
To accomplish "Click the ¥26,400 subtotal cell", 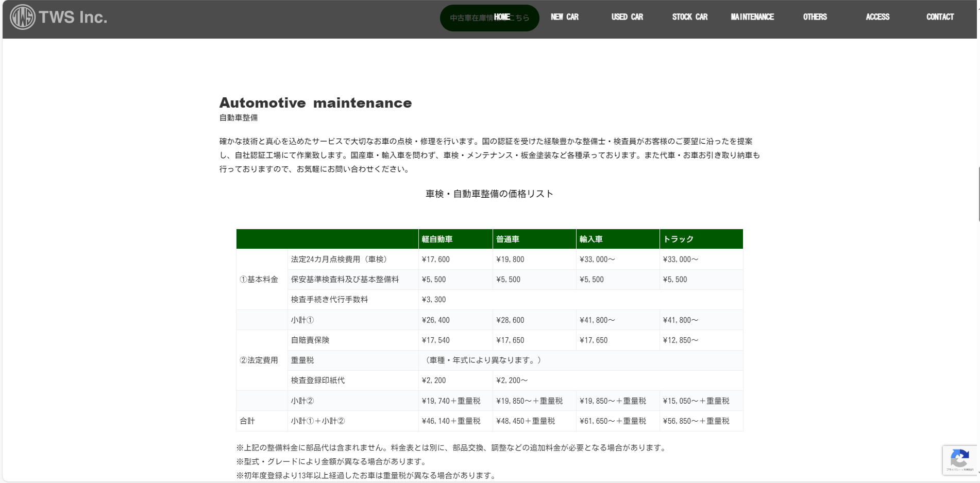I will [455, 320].
